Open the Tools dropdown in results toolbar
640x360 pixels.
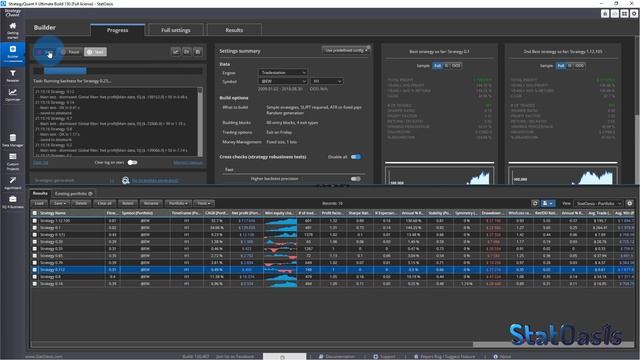coord(204,203)
